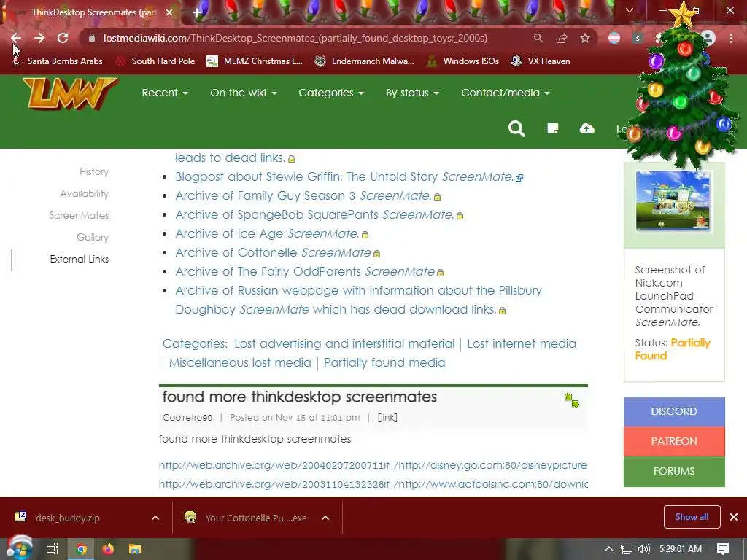Open Chrome's three-dot menu
Viewport: 747px width, 560px height.
coord(731,38)
